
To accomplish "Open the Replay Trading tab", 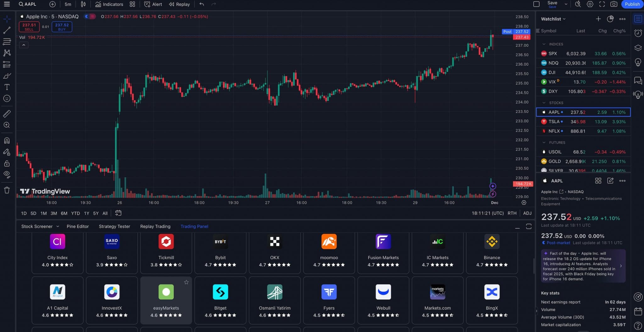I will (155, 226).
